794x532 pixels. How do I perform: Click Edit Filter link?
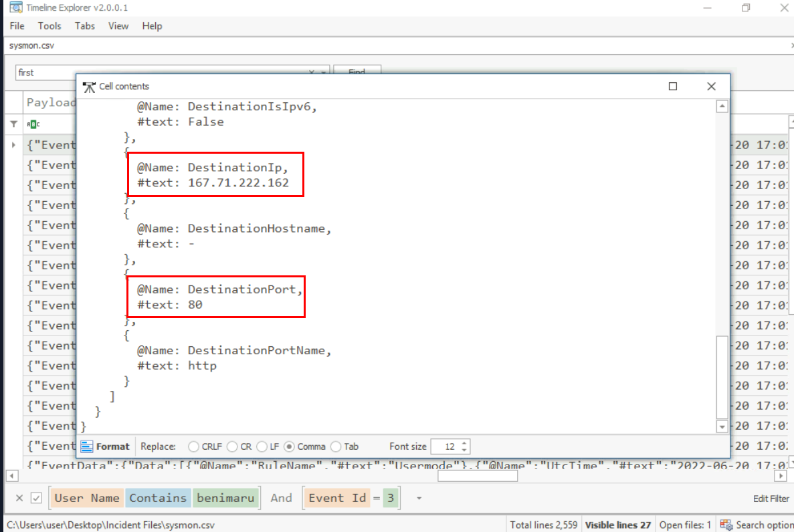(x=771, y=499)
